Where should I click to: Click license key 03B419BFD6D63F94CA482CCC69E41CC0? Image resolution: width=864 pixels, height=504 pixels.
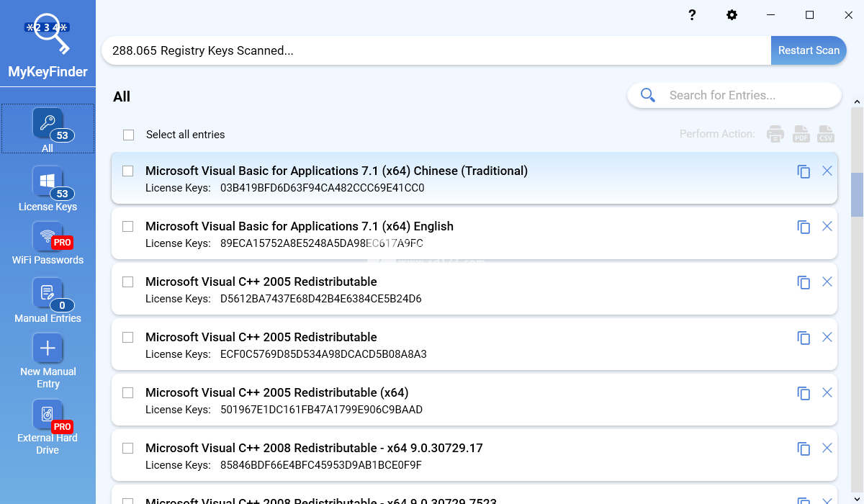click(323, 188)
